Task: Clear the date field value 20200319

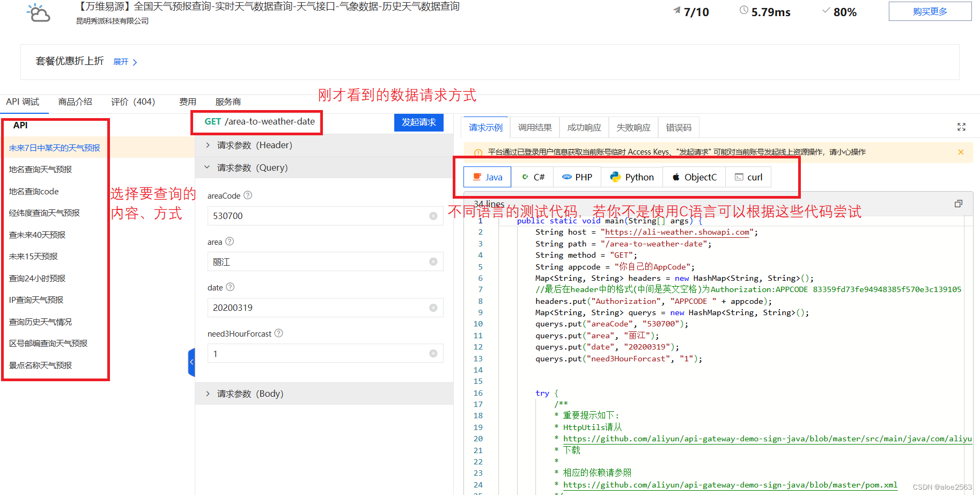Action: pyautogui.click(x=433, y=308)
